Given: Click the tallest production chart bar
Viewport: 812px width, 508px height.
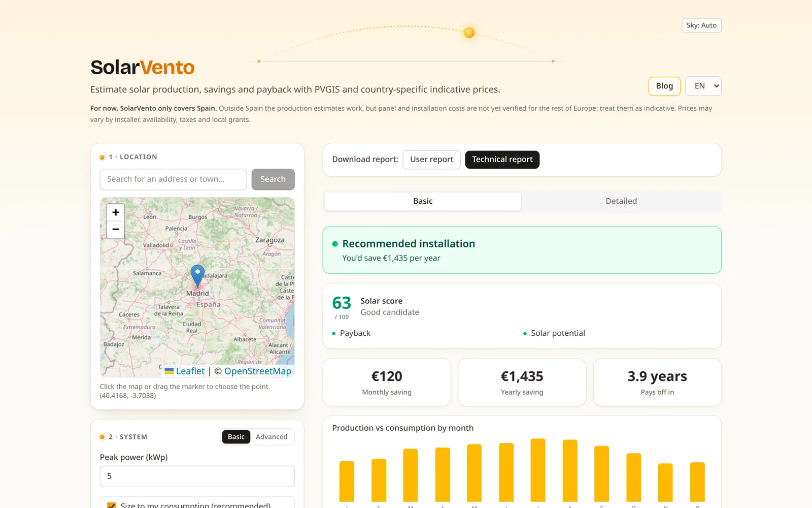Looking at the screenshot, I should click(538, 470).
